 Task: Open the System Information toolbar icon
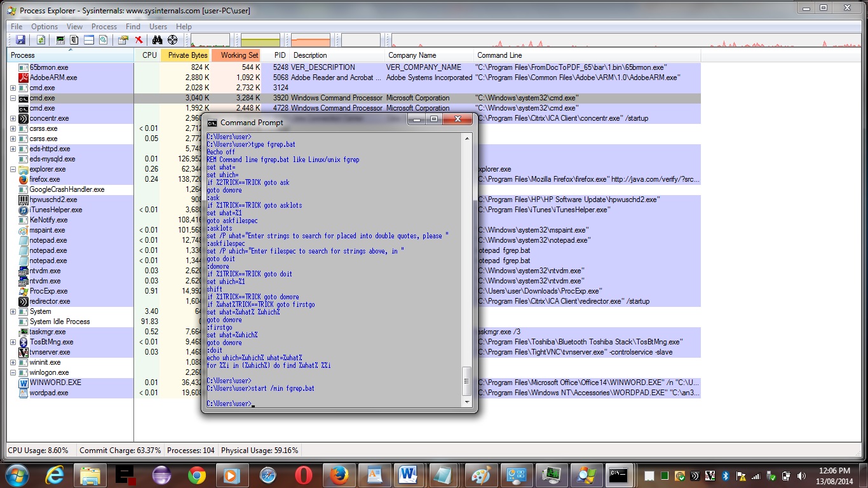tap(60, 40)
